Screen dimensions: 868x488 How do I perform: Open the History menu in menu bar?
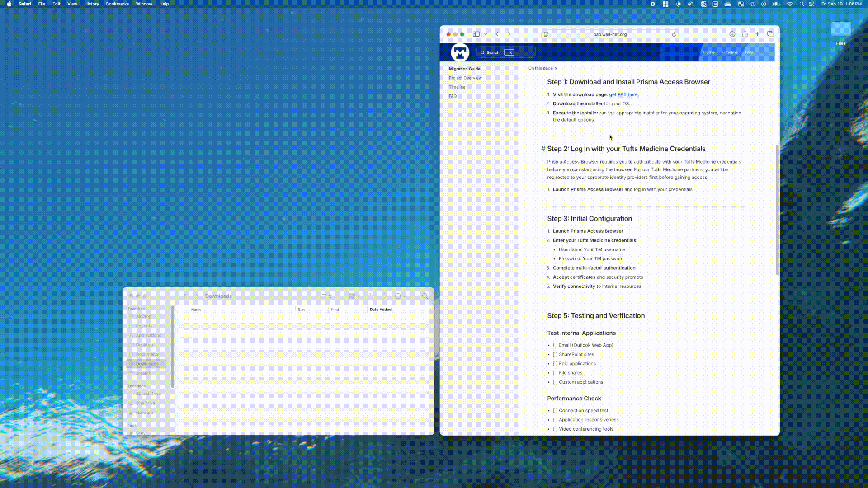91,4
